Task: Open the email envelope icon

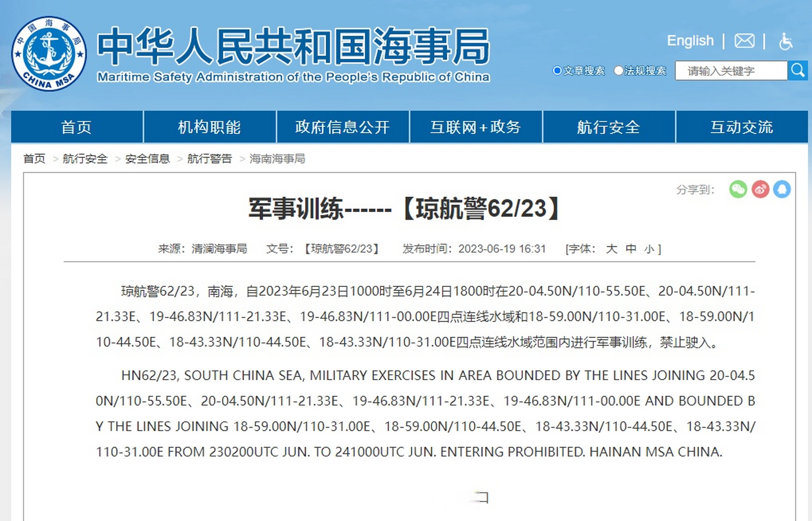Action: point(744,41)
